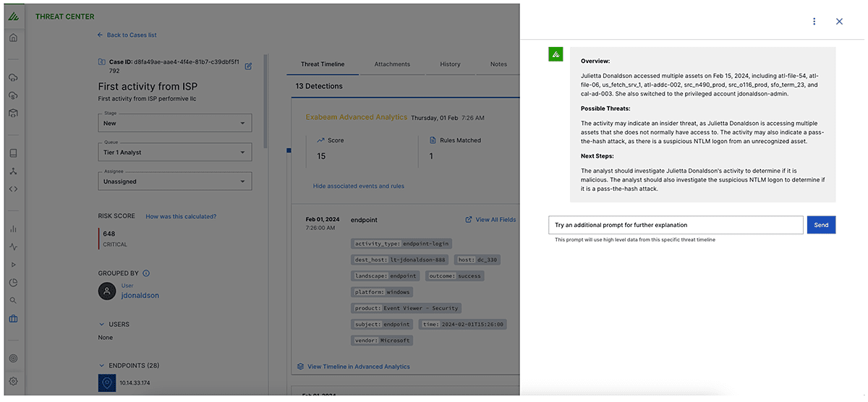This screenshot has width=868, height=402.
Task: Open the bar chart icon in the sidebar
Action: pos(13,229)
